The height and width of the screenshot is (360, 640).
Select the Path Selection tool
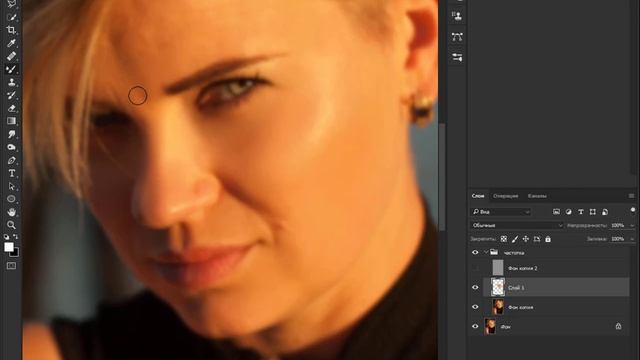11,187
